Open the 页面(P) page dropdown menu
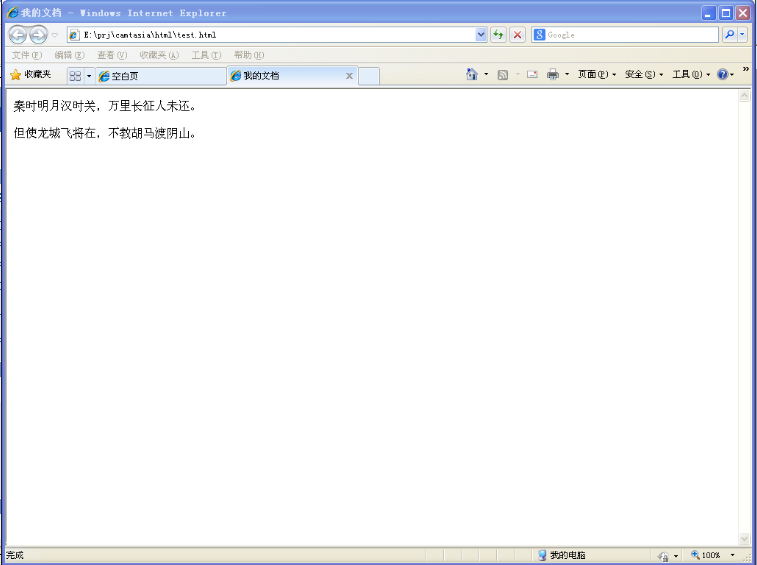 (x=596, y=75)
